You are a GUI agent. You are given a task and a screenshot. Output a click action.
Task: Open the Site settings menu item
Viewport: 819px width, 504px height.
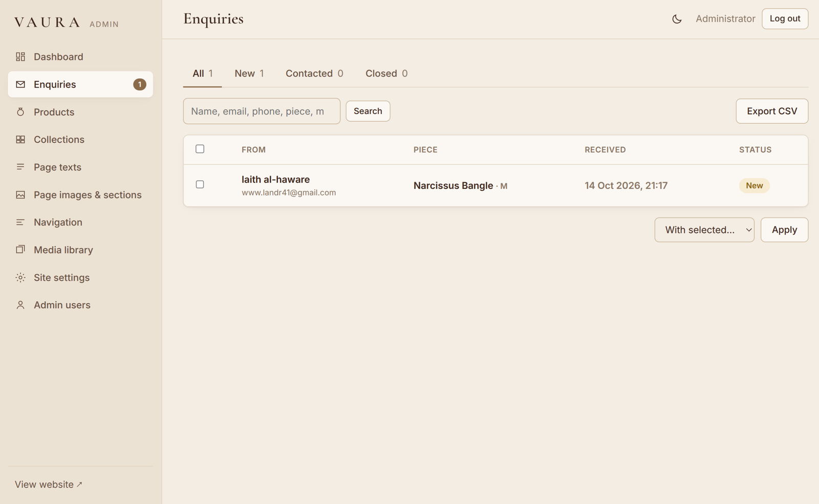click(80, 277)
